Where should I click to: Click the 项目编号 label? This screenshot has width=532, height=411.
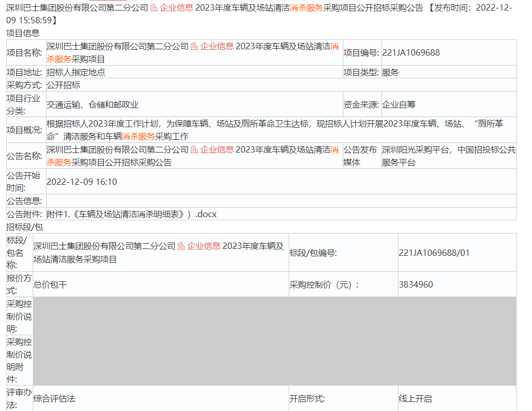coord(361,52)
